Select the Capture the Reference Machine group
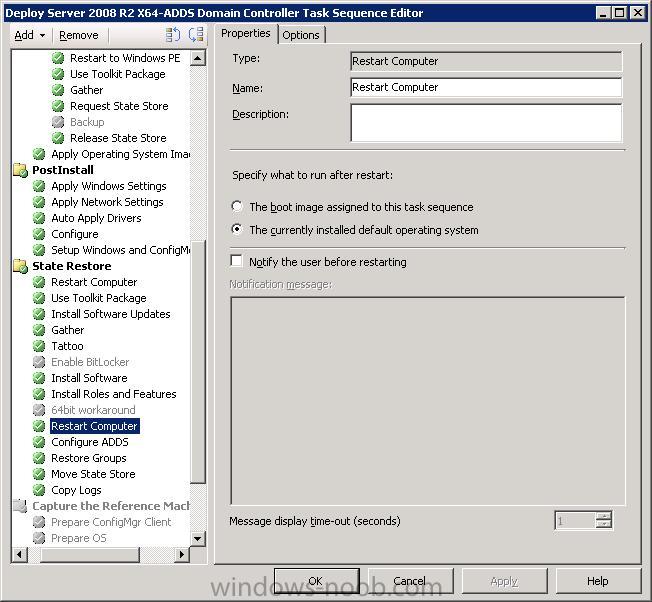This screenshot has width=652, height=602. click(x=111, y=506)
